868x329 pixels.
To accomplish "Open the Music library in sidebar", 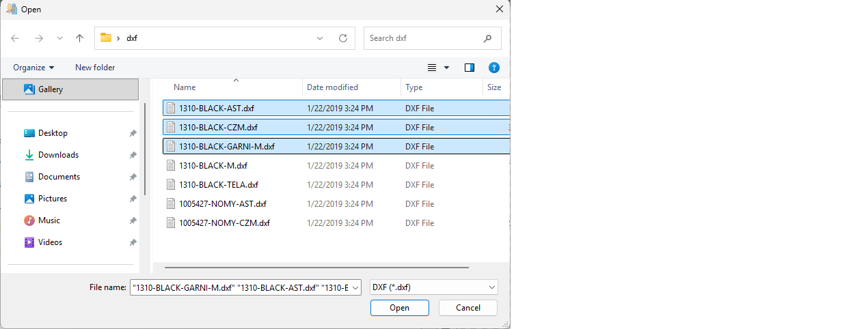I will (x=49, y=220).
